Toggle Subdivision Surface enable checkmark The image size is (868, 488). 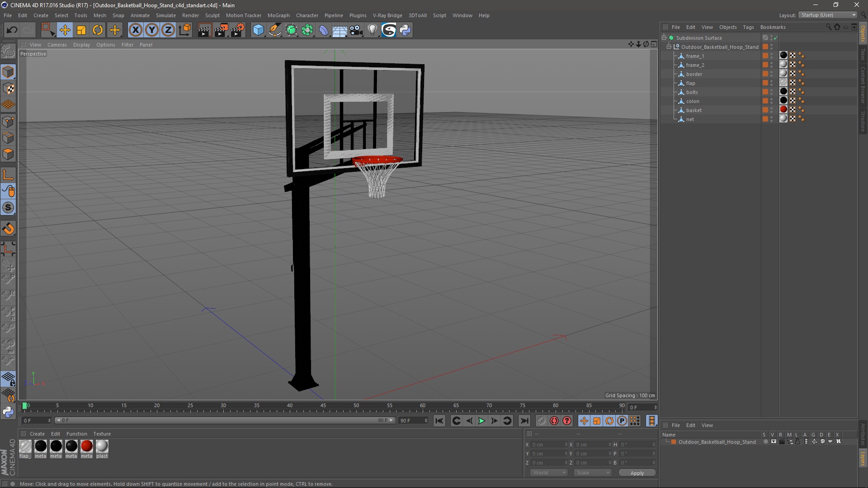tap(776, 38)
